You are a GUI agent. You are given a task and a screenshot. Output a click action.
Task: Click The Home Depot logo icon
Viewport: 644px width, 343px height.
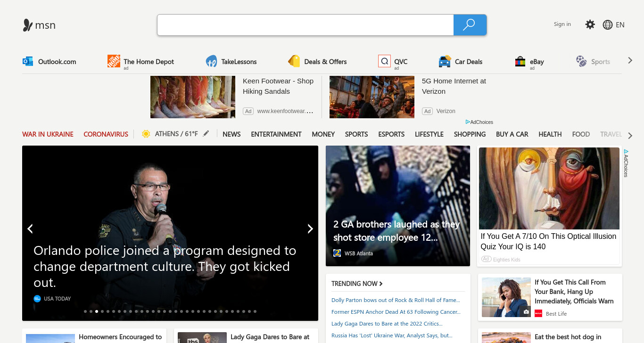(114, 61)
